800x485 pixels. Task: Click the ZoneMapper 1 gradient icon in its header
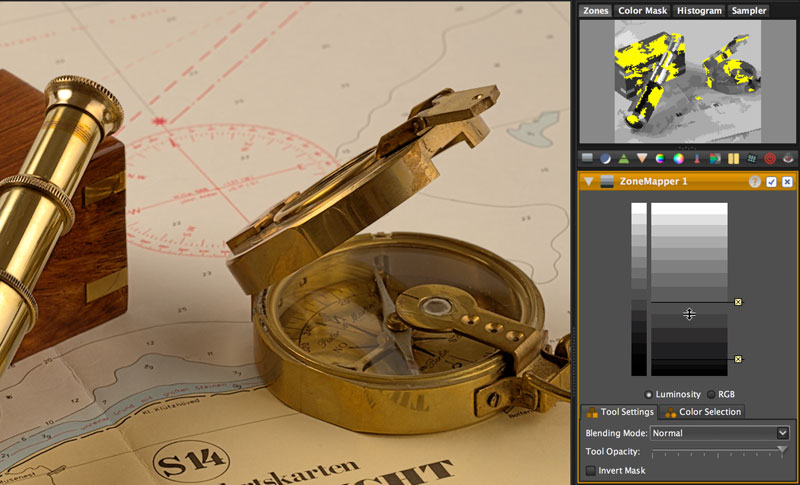point(607,182)
